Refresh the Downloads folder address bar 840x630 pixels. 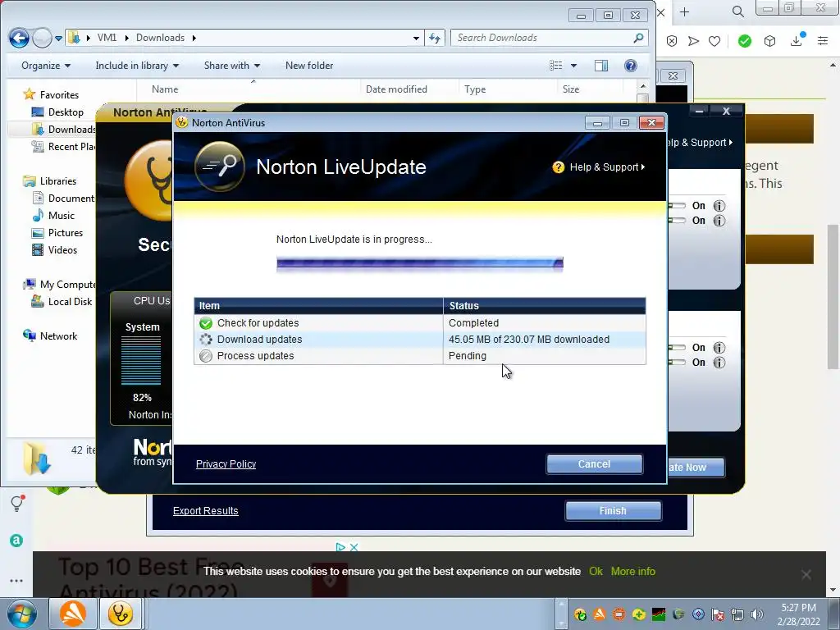click(x=435, y=38)
